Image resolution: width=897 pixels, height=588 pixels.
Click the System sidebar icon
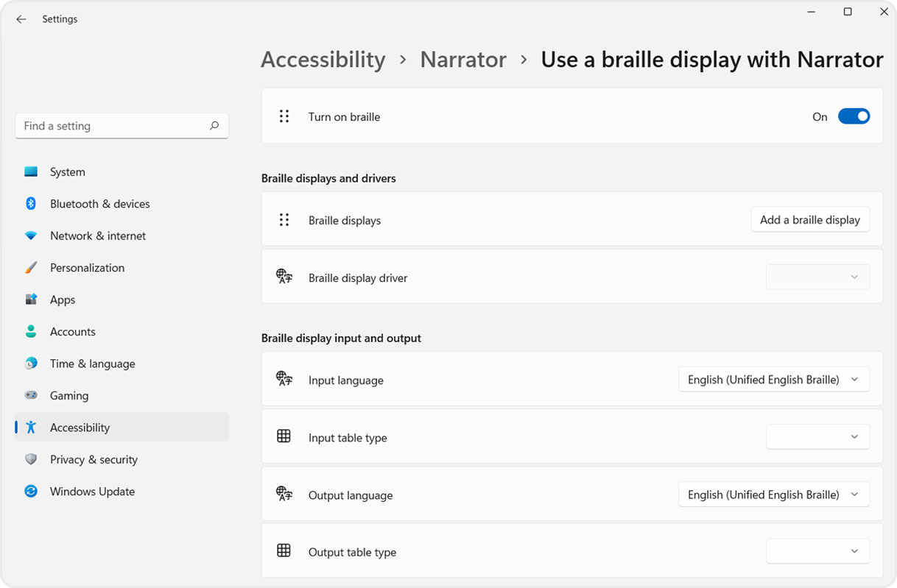tap(30, 171)
